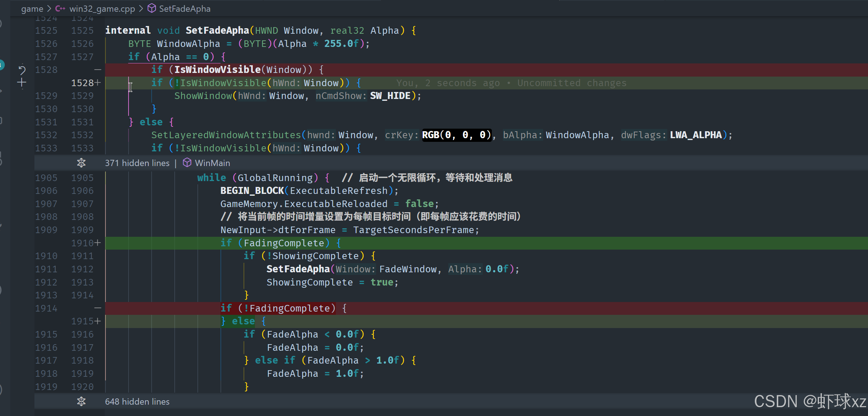Click the RGB(0, 0, 0) color decorator
868x416 pixels.
click(x=456, y=135)
